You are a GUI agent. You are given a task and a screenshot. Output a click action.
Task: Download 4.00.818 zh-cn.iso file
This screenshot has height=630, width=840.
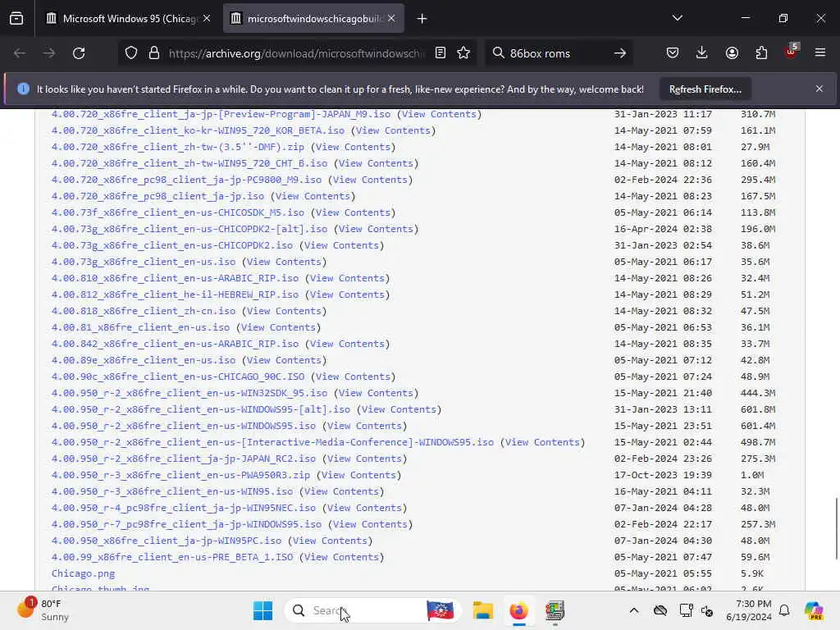144,311
